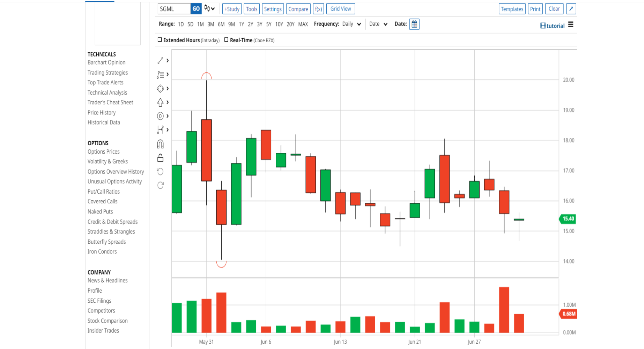Expand the Date type dropdown
644x349 pixels.
pyautogui.click(x=378, y=24)
